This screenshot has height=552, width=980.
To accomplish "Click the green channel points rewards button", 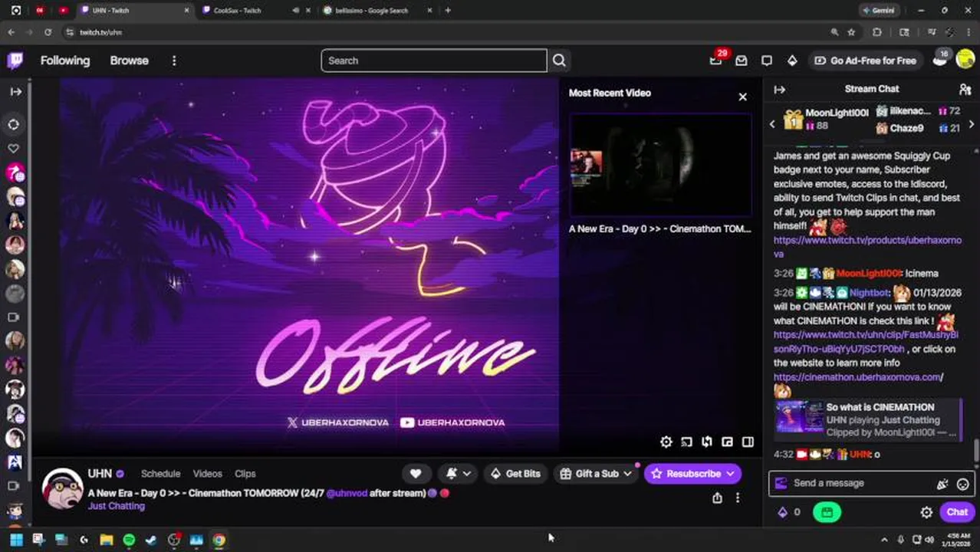I will [827, 512].
